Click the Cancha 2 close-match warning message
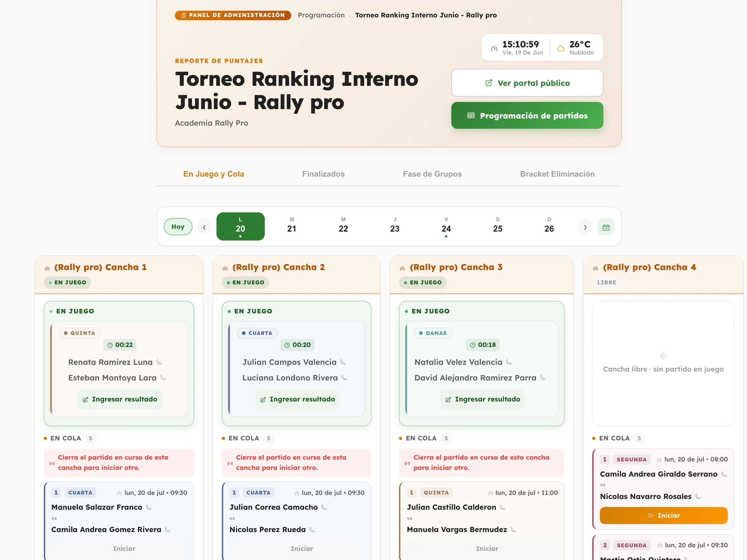The height and width of the screenshot is (560, 747). pyautogui.click(x=297, y=462)
